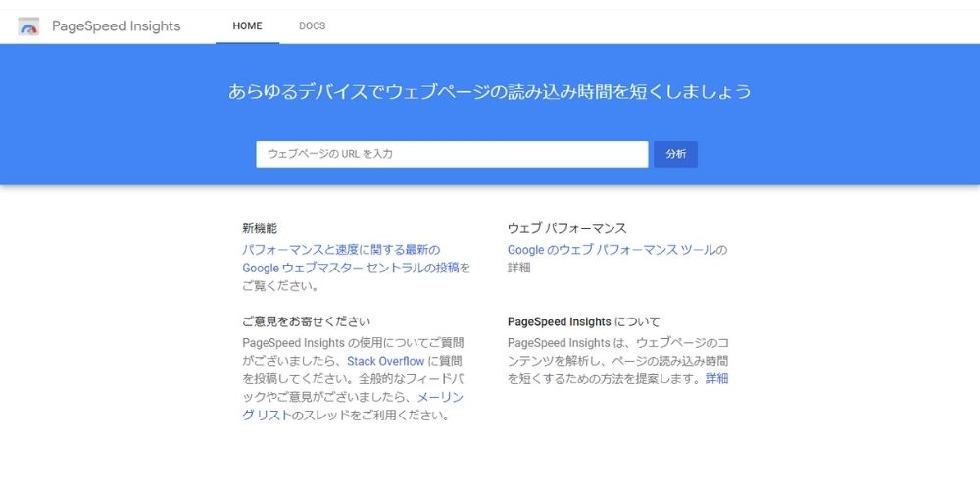Open the Google のウェブ パフォーマンス ツール link
Image resolution: width=980 pixels, height=490 pixels.
(612, 250)
